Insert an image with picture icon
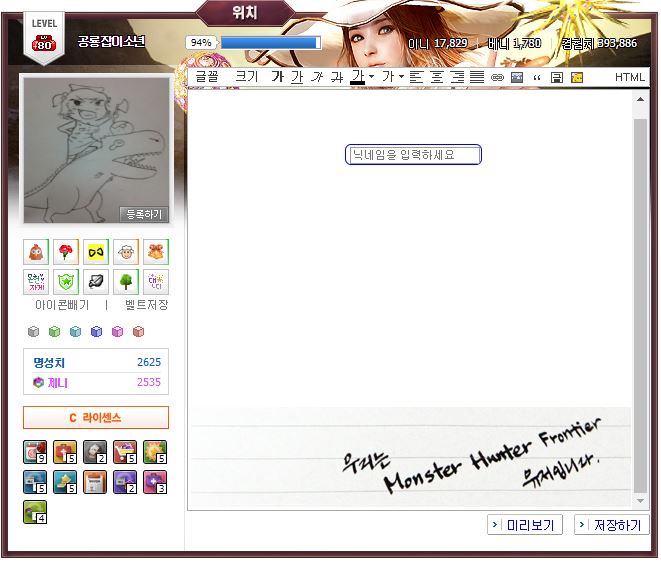The width and height of the screenshot is (661, 567). click(517, 78)
